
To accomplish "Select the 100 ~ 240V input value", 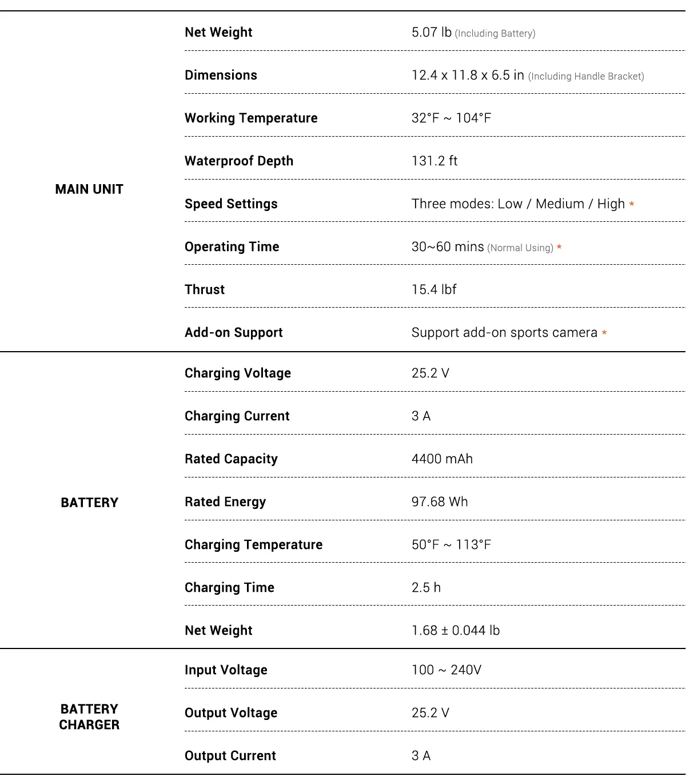I will 446,670.
